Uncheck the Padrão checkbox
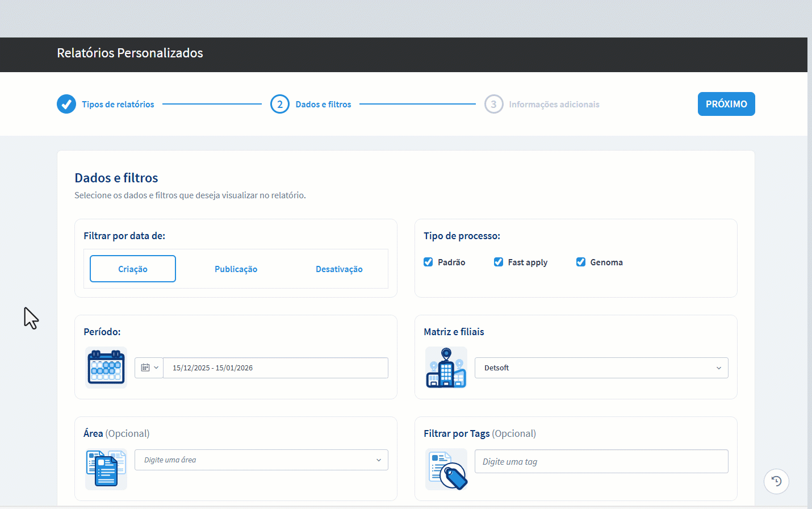Image resolution: width=812 pixels, height=509 pixels. [x=428, y=262]
